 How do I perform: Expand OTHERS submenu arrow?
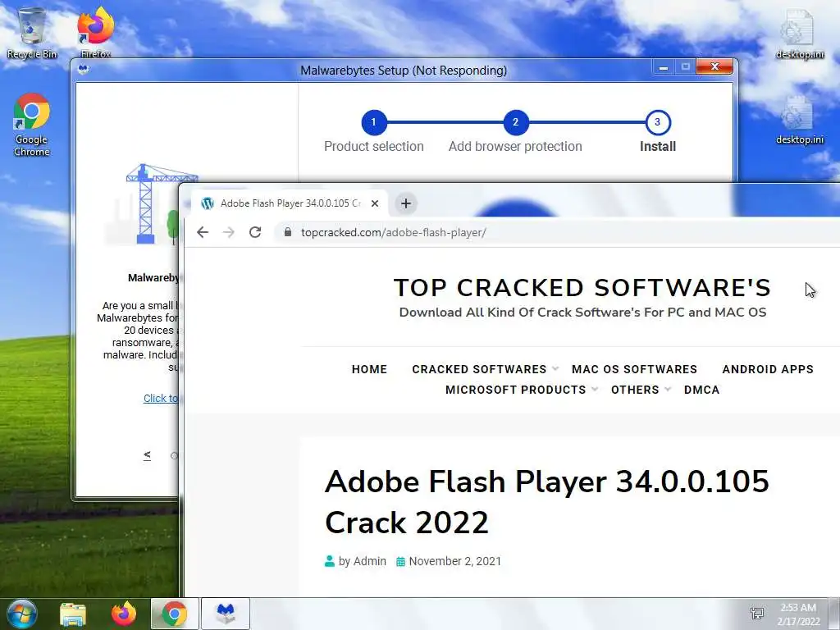click(668, 389)
